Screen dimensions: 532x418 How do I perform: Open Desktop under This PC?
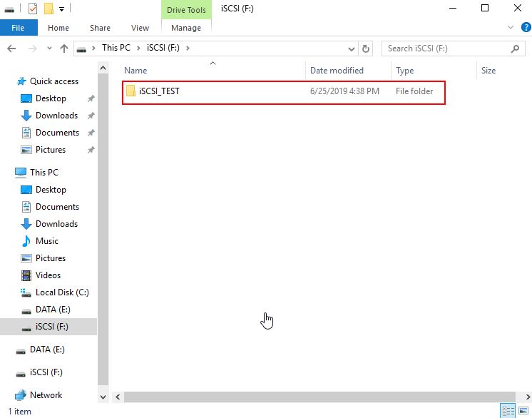tap(51, 190)
